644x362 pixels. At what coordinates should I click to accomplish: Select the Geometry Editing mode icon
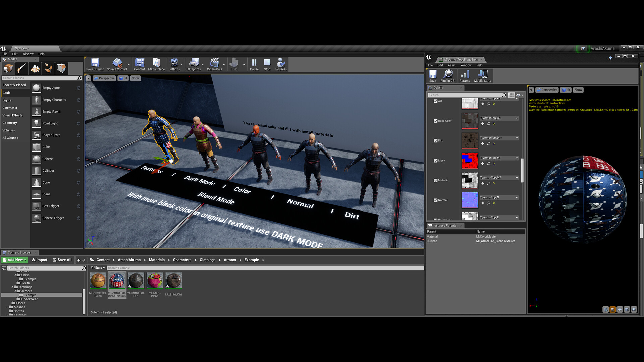point(62,69)
